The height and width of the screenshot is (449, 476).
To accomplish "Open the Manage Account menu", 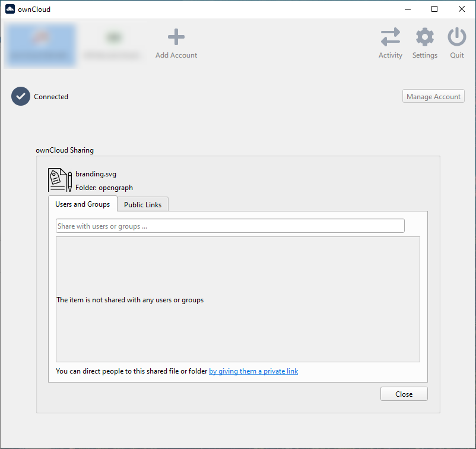I will coord(433,96).
